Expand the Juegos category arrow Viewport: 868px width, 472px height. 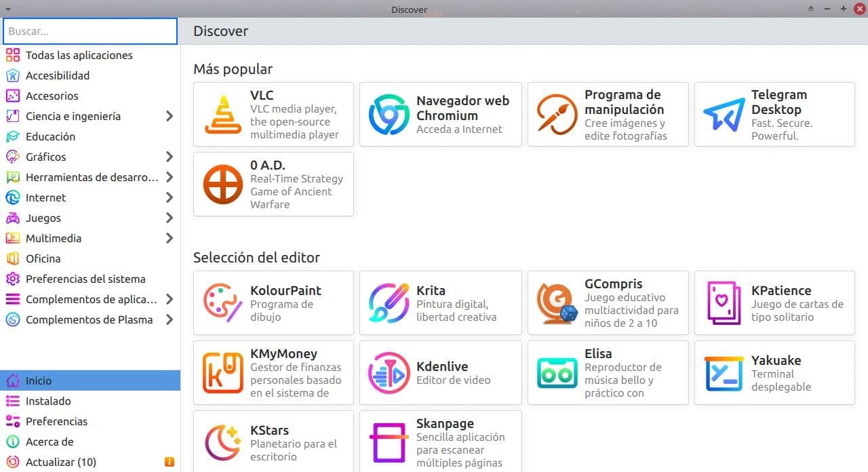[170, 218]
